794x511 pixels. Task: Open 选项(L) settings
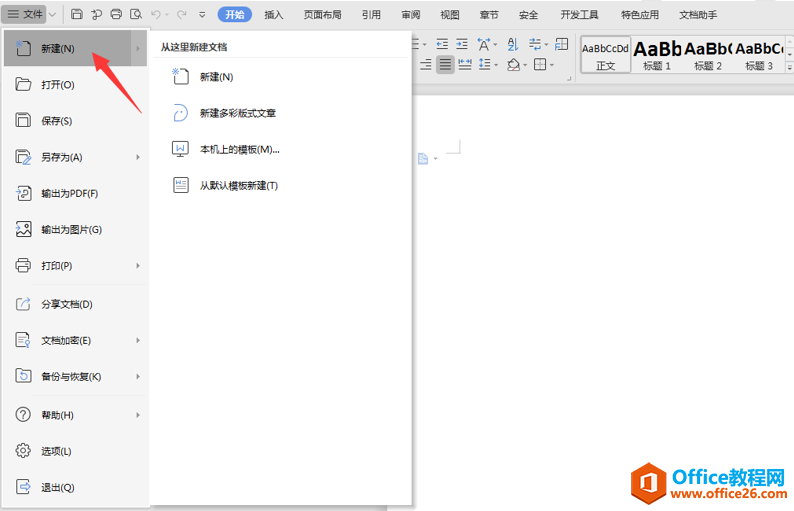coord(75,451)
